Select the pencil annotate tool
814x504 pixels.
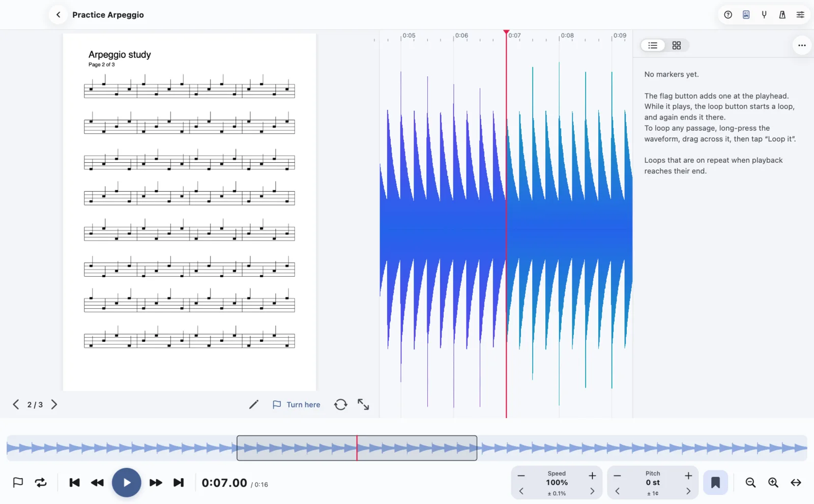253,404
